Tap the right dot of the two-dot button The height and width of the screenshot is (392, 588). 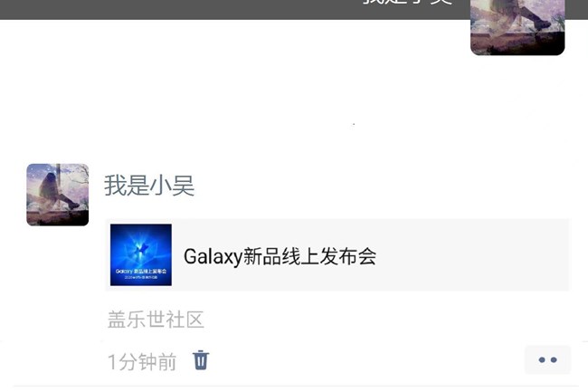pos(554,359)
